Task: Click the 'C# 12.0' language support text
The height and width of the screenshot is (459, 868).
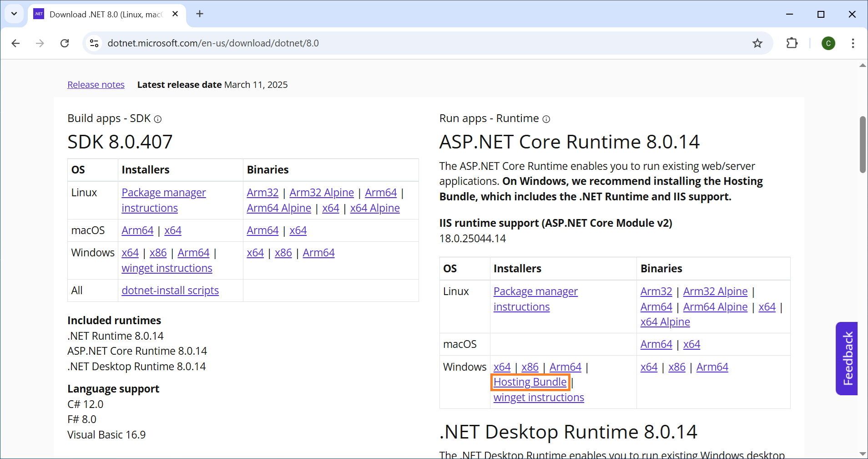Action: (x=86, y=404)
